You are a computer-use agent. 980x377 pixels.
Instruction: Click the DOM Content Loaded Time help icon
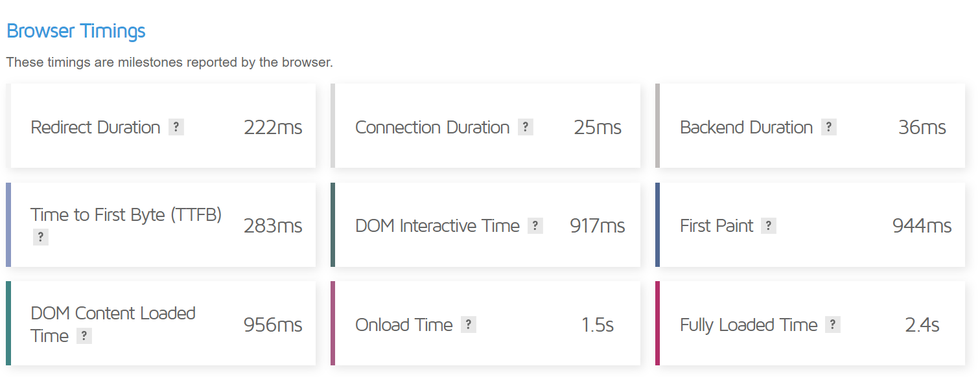pos(84,336)
